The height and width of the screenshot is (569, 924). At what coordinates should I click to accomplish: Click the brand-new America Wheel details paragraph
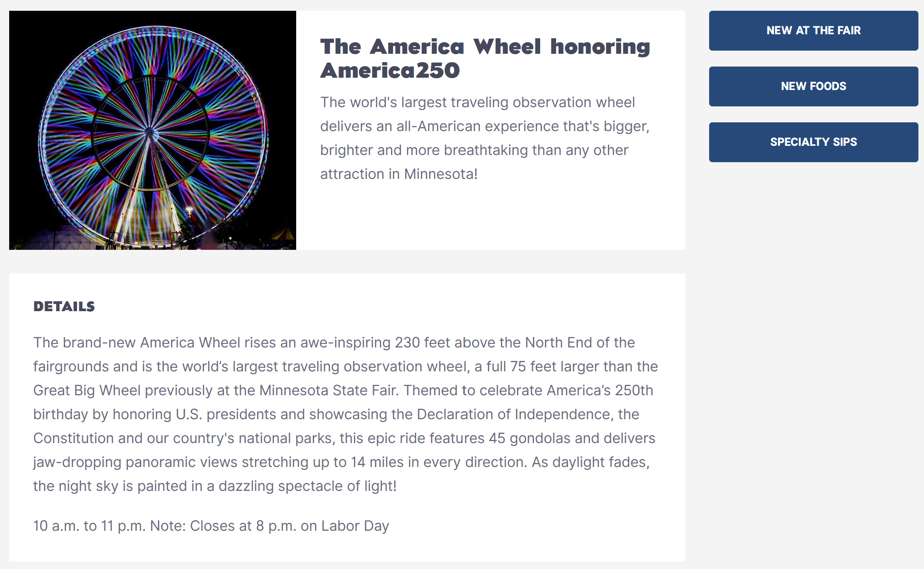pos(346,414)
